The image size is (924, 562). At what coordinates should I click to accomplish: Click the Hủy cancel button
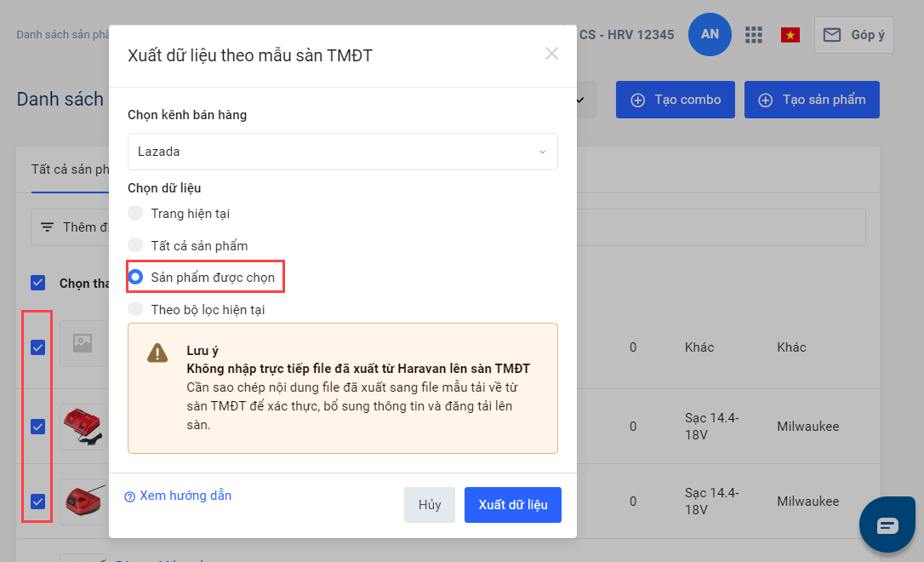[430, 505]
